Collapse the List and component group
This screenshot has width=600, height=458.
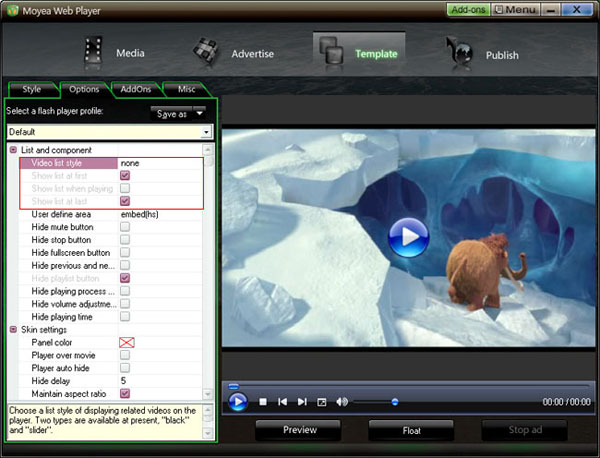(13, 150)
